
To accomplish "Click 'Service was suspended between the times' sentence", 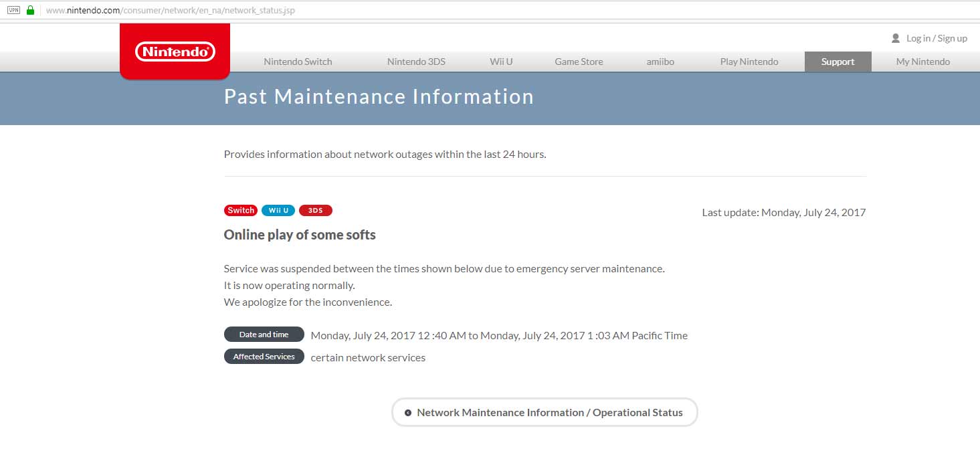I will 444,268.
